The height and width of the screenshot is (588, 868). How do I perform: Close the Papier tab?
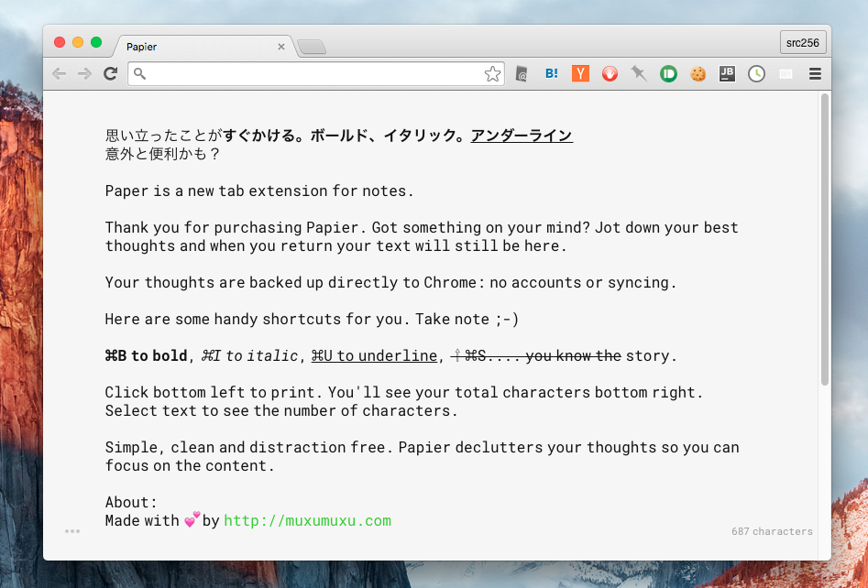[x=281, y=47]
